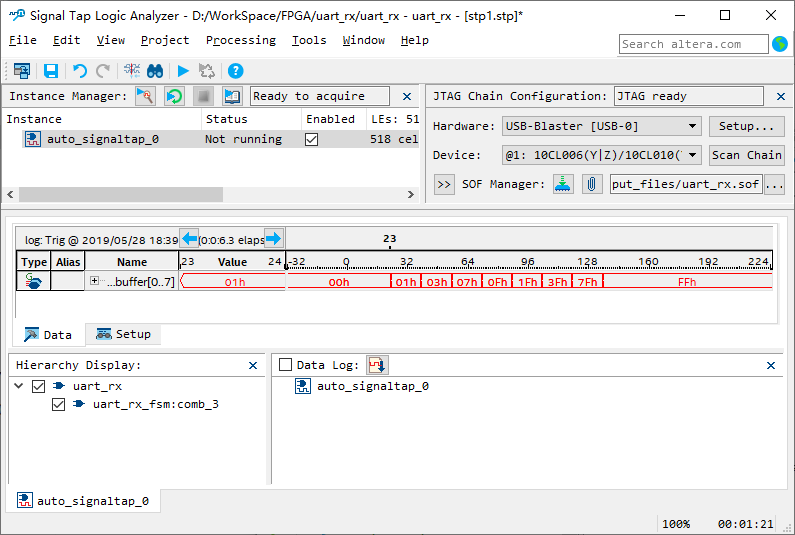Click the Instance Manager horizontal scrollbar thumb
The image size is (795, 535).
click(121, 194)
